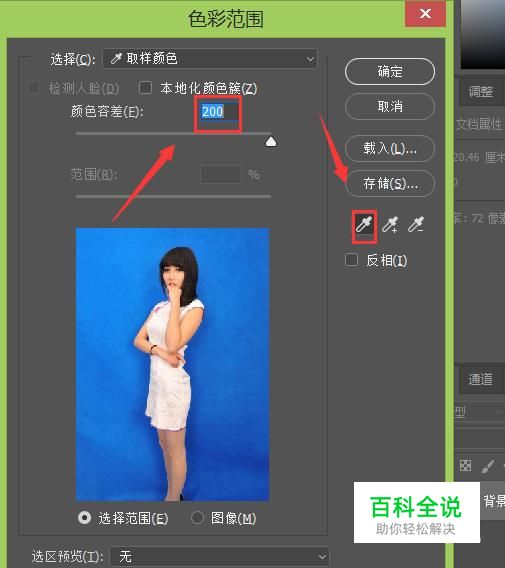Select the sample eyedropper tool
This screenshot has height=568, width=505.
coord(364,225)
